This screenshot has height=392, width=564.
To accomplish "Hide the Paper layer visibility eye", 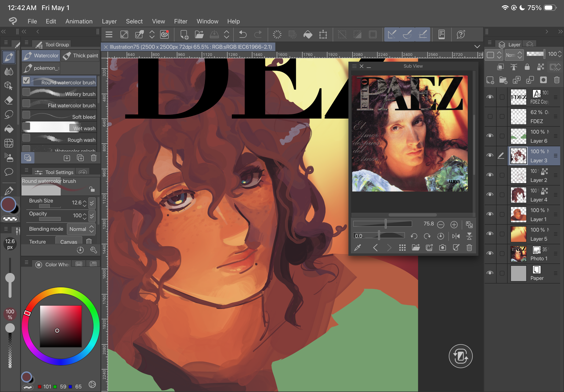I will coord(490,273).
